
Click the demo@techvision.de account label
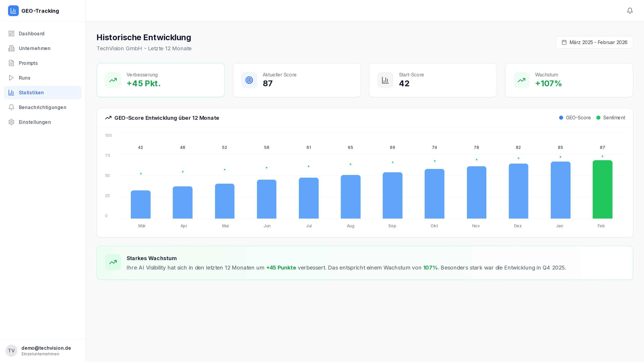tap(46, 348)
